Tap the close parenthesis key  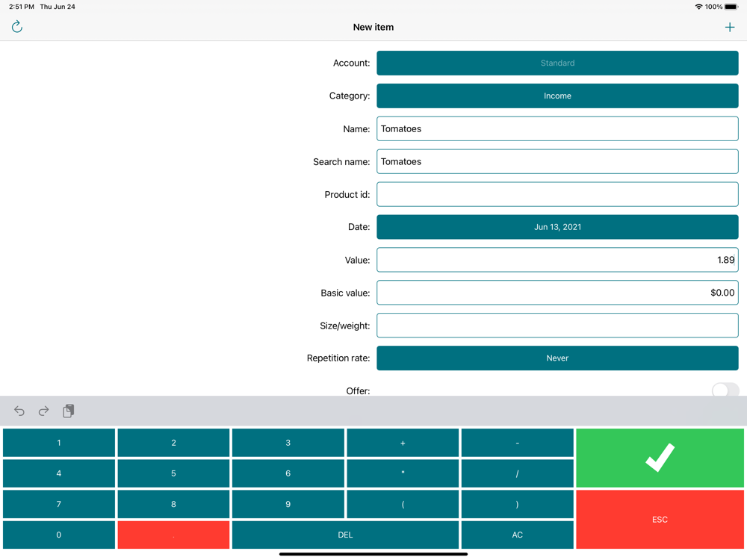[x=518, y=504]
